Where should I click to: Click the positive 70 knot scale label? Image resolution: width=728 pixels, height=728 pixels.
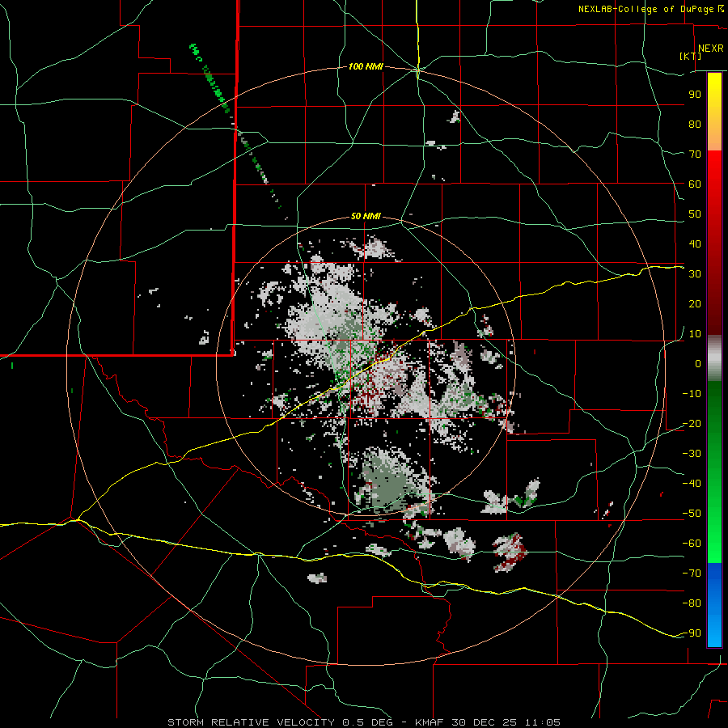coord(695,154)
